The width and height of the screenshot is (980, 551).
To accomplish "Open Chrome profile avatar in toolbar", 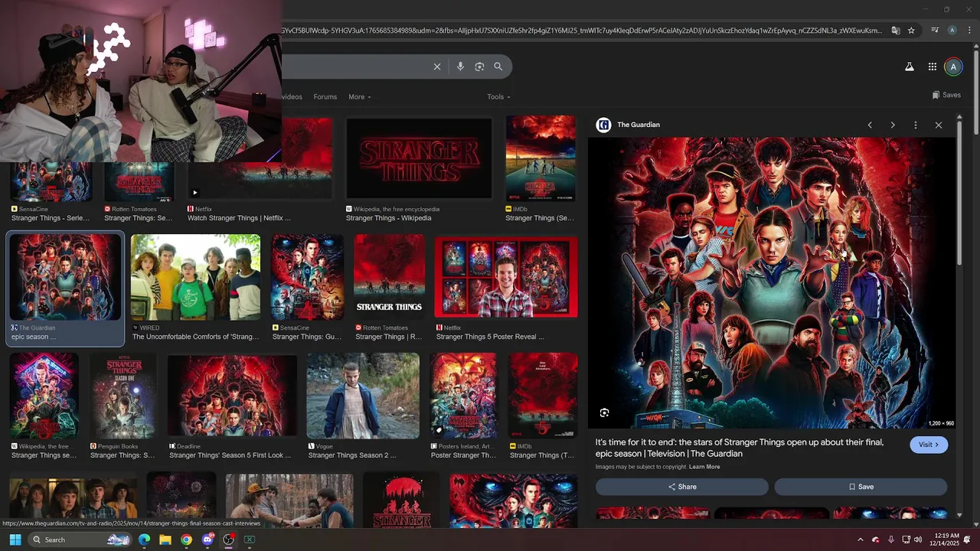I will (952, 31).
